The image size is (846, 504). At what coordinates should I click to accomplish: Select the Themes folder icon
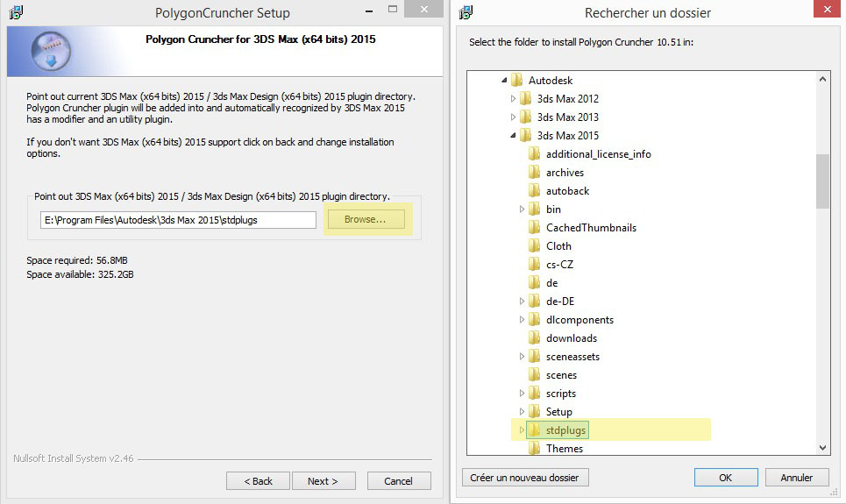click(x=534, y=448)
